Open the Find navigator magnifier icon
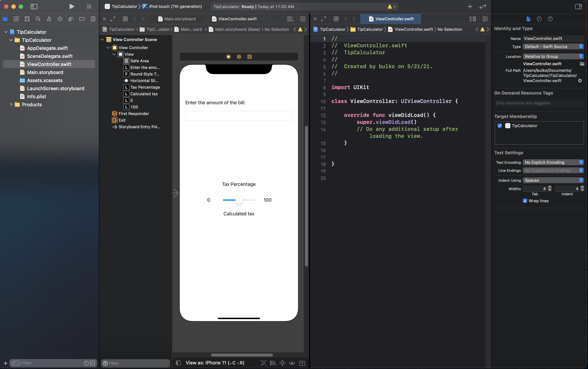The image size is (588, 369). pyautogui.click(x=38, y=19)
